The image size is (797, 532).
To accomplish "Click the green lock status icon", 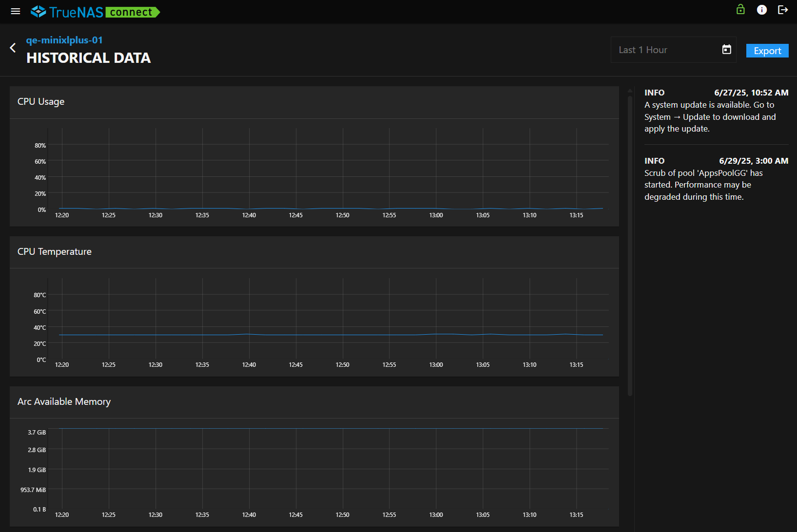I will [740, 10].
